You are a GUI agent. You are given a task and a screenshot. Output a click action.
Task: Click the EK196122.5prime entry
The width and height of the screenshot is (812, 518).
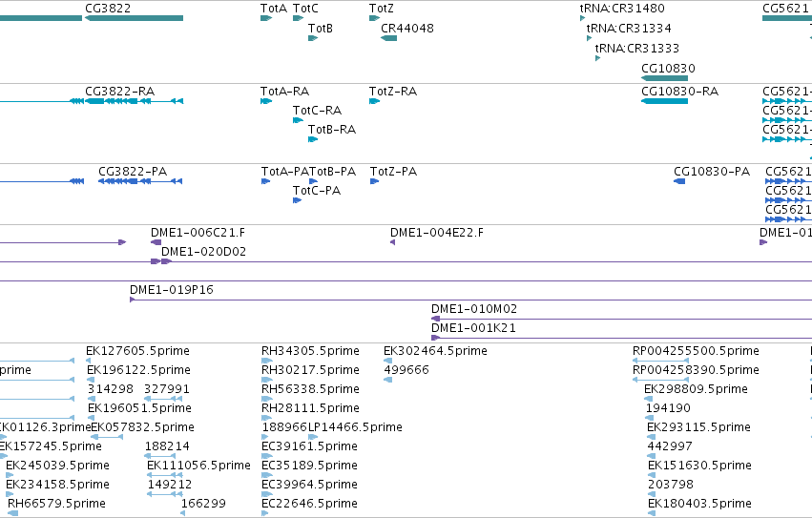pos(90,380)
